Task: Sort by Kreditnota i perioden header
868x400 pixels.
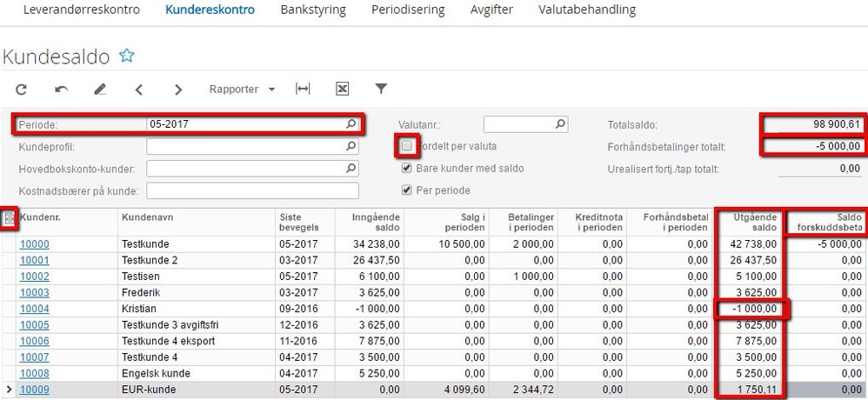Action: pos(591,223)
